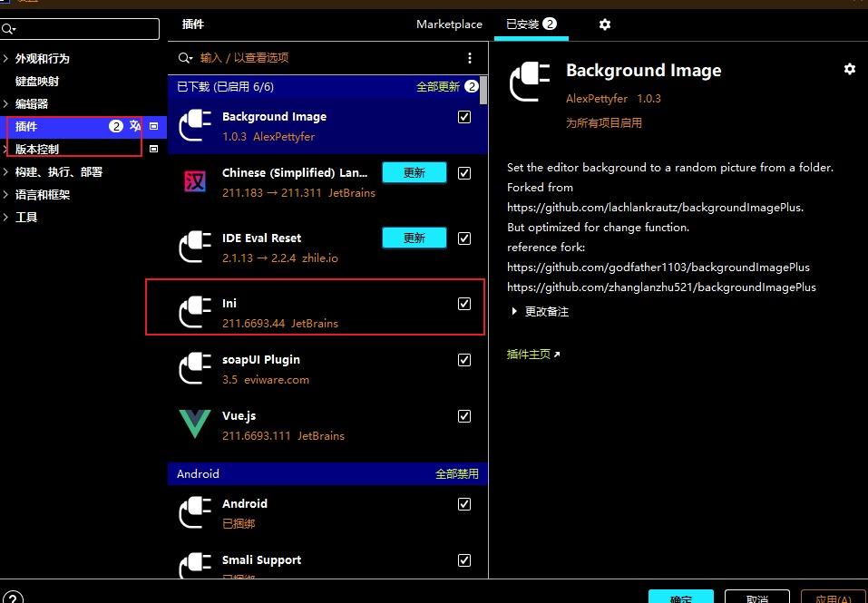Toggle IDE Eval Reset plugin checkbox

463,238
